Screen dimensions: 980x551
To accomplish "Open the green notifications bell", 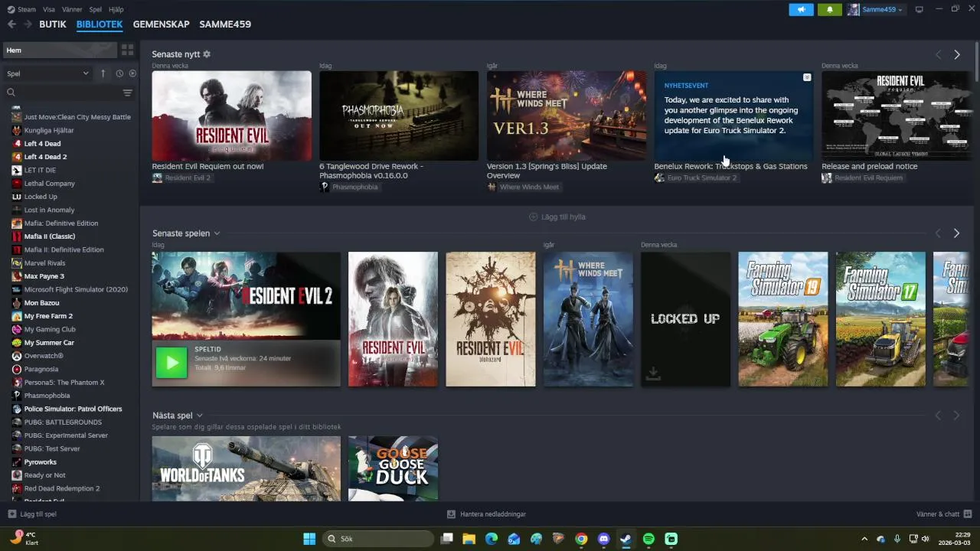I will pos(830,9).
